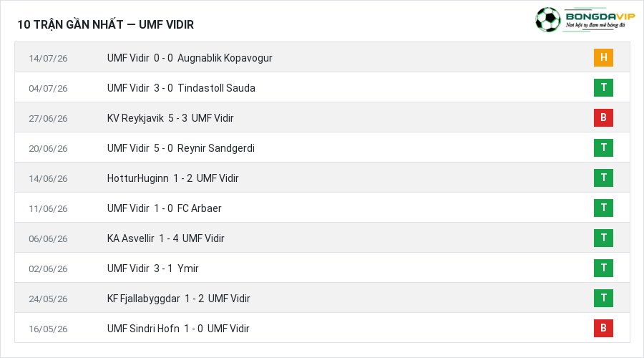Image resolution: width=644 pixels, height=358 pixels.
Task: Click the green T badge for FC Arbaer match
Action: click(x=603, y=208)
